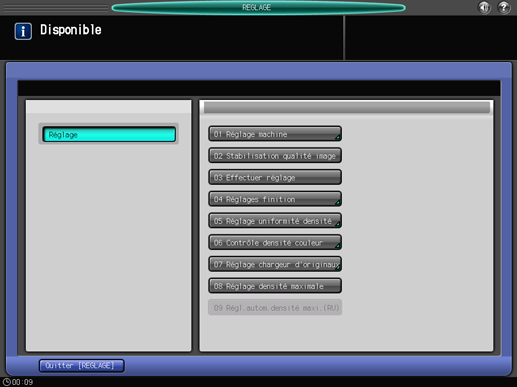
Task: Click the REGLAGE title bar at top
Action: (258, 7)
